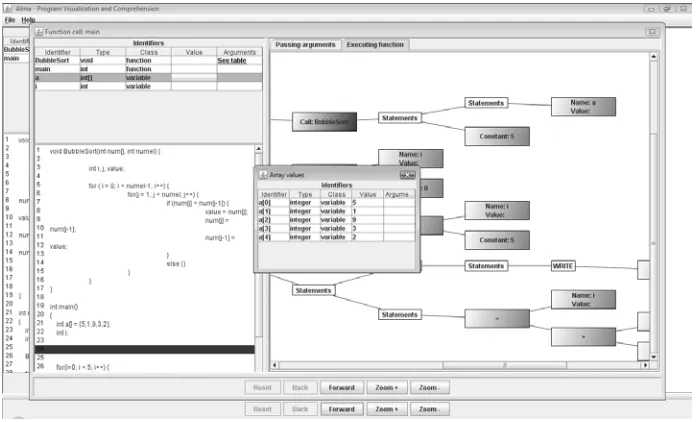Click down arrow of diagram vertical scrollbar
Viewport: 698px width, 422px height.
pyautogui.click(x=653, y=357)
